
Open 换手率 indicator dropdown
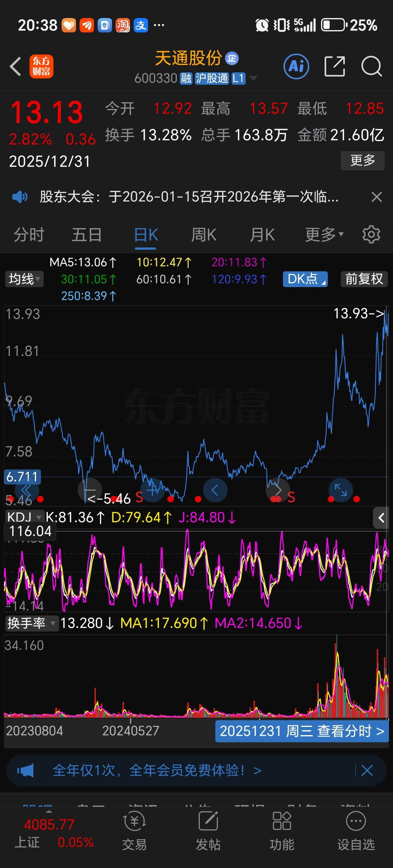click(32, 623)
